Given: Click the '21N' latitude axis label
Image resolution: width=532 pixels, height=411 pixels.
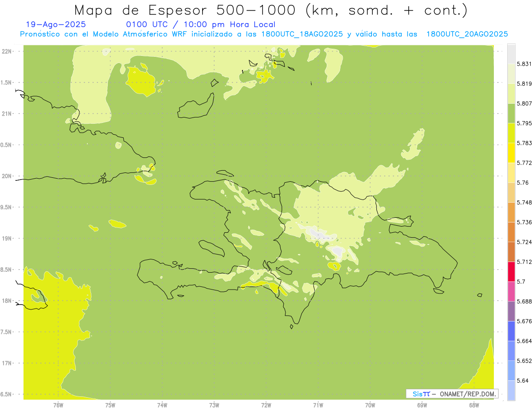Looking at the screenshot, I should pyautogui.click(x=7, y=114).
